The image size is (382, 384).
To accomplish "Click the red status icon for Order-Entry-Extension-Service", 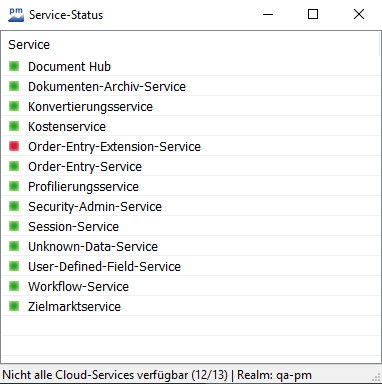I will coord(14,146).
